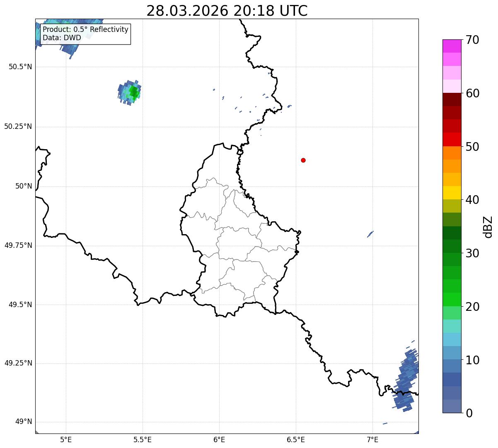Click the Product 0.5° Reflectivity info box
The image size is (498, 448).
pos(85,34)
